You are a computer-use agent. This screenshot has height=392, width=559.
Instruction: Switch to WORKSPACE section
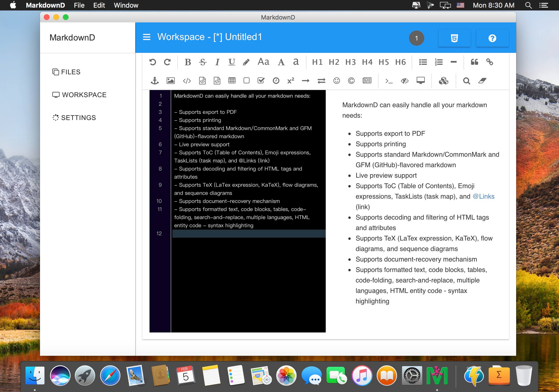(x=79, y=95)
